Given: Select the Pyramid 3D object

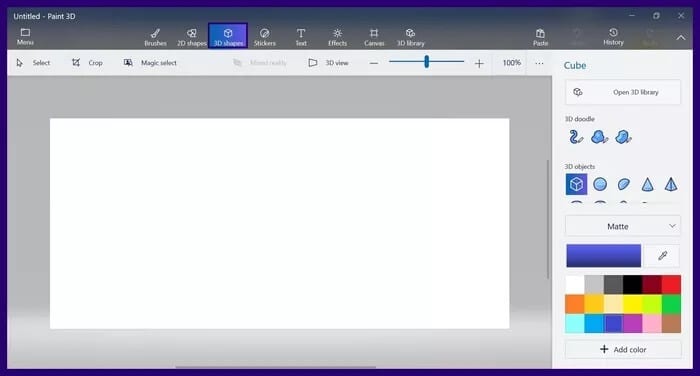Looking at the screenshot, I should (x=671, y=184).
